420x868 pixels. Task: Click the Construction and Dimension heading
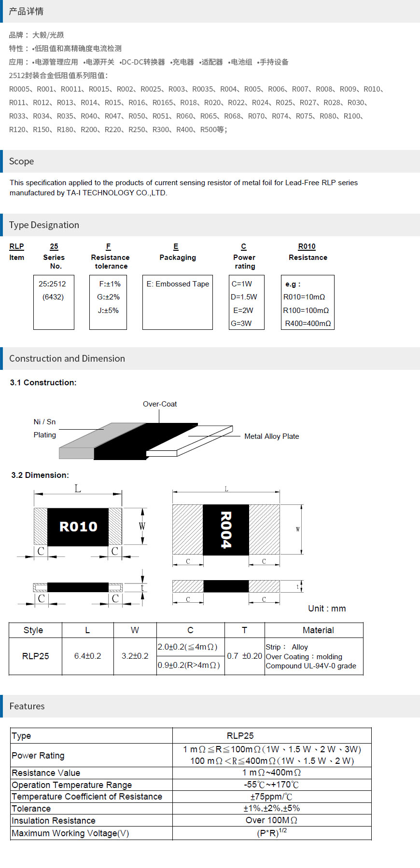coord(67,359)
